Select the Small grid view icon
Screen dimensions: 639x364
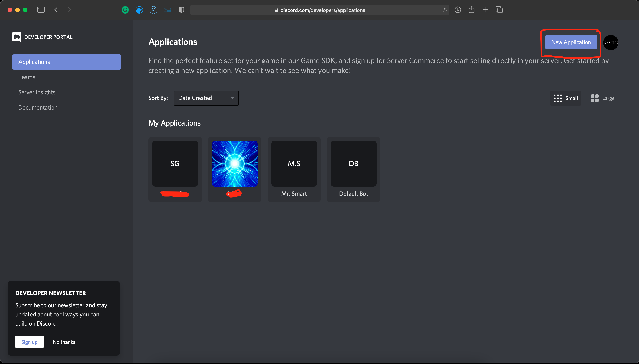tap(557, 98)
